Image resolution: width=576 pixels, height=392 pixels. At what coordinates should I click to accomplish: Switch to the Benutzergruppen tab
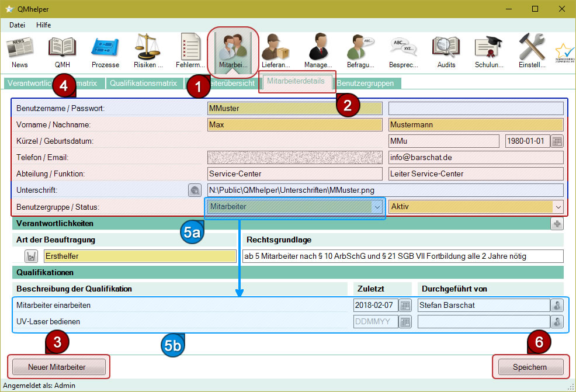[365, 83]
